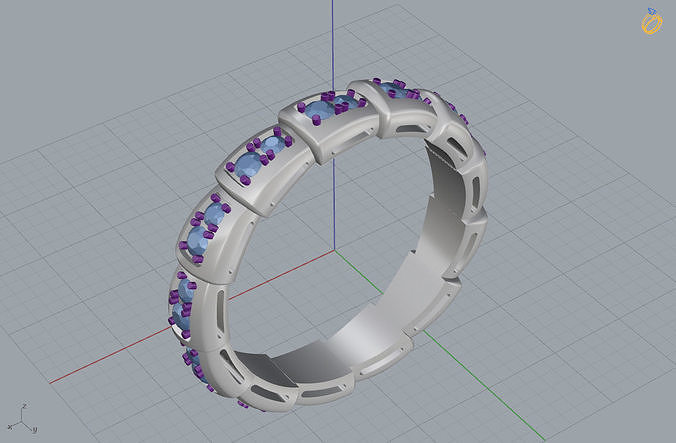Click the 'x' axis label
Viewport: 676px width, 443px height.
[10, 427]
